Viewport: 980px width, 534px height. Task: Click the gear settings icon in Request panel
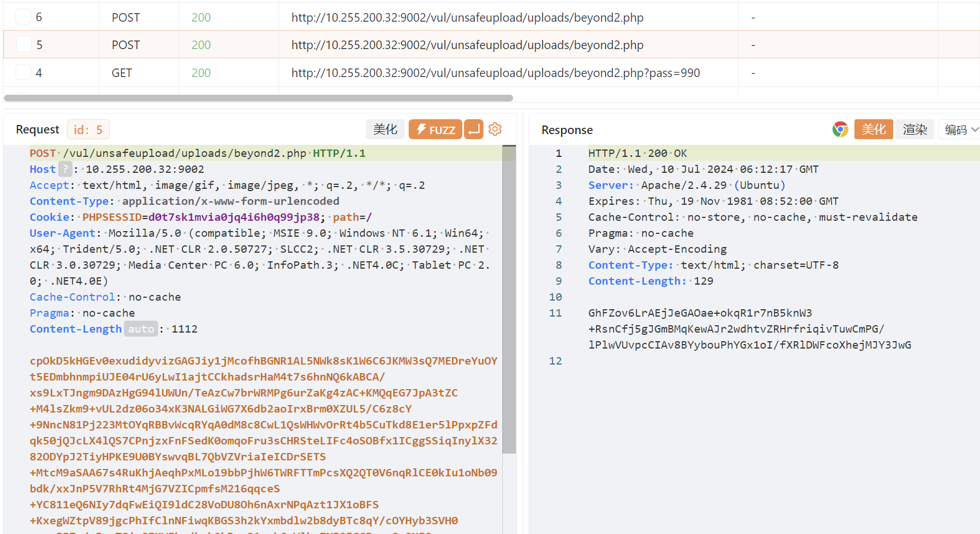(x=495, y=129)
